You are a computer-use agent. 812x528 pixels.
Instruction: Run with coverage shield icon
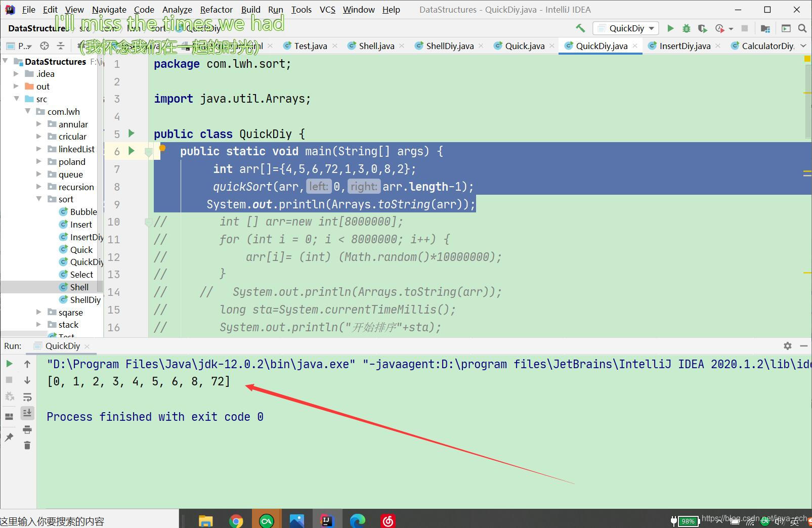pos(702,28)
